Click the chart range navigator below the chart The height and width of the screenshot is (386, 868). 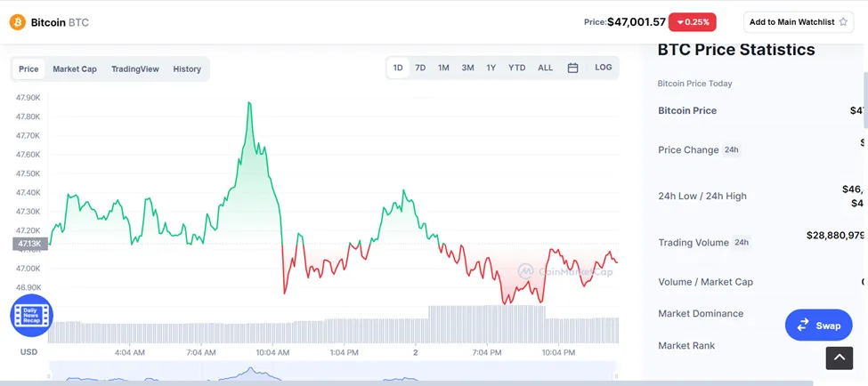(332, 371)
